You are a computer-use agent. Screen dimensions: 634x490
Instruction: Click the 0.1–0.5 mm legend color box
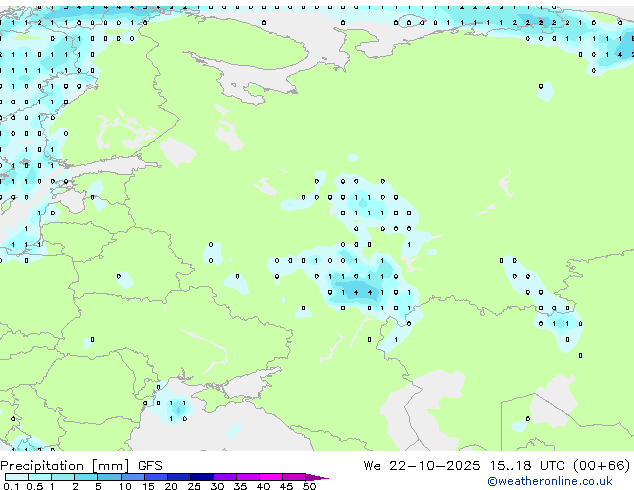pos(17,477)
